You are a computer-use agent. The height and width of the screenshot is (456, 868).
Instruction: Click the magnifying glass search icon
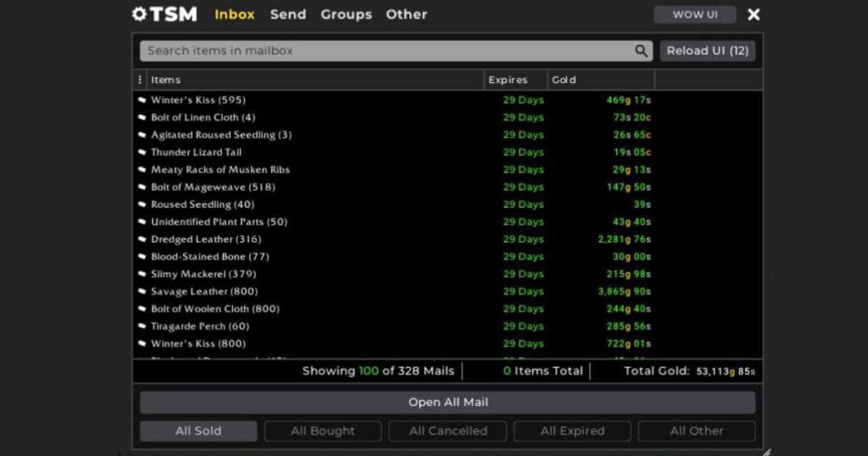point(641,51)
